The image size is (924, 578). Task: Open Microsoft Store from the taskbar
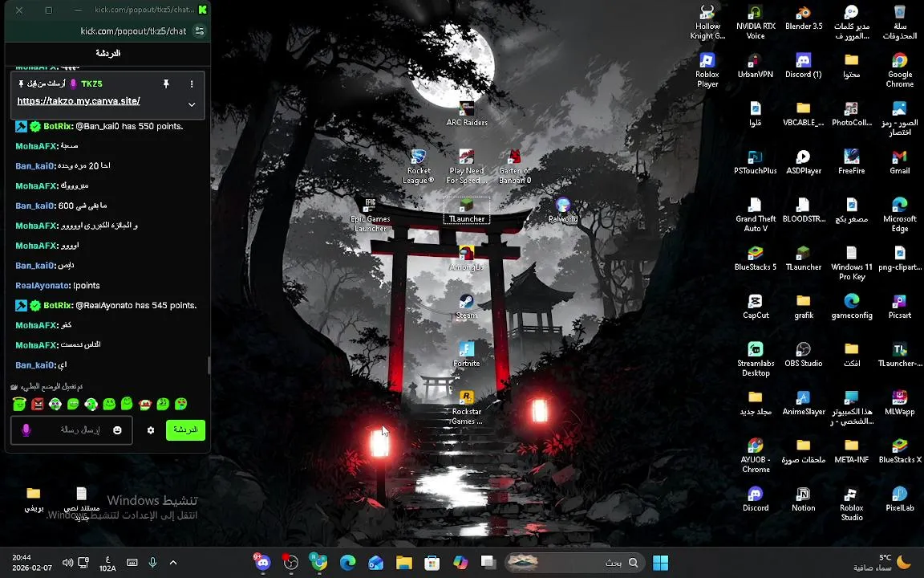432,563
